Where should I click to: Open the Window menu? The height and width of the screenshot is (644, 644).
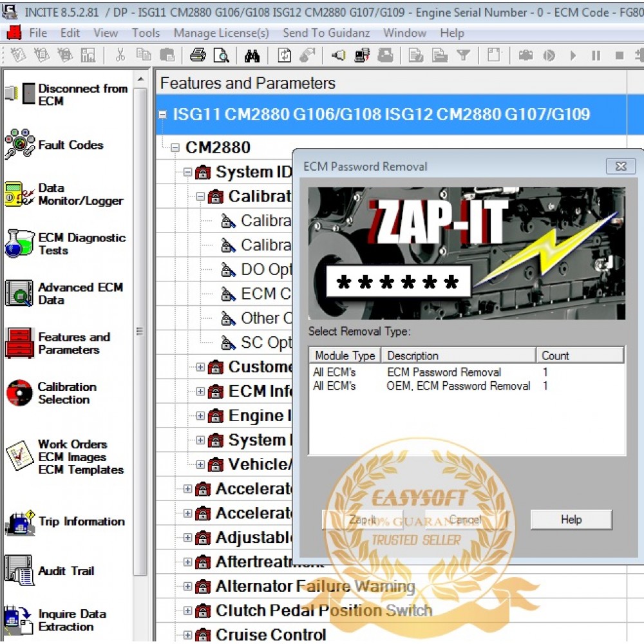coord(404,33)
